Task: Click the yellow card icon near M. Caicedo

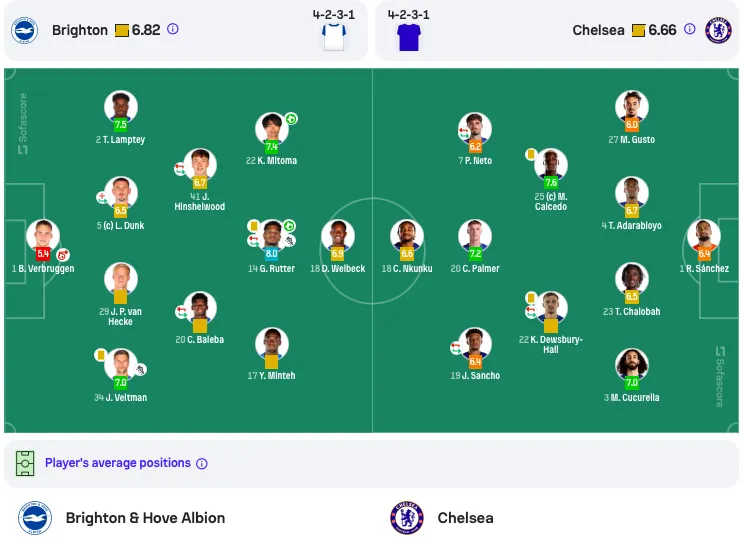Action: [531, 154]
